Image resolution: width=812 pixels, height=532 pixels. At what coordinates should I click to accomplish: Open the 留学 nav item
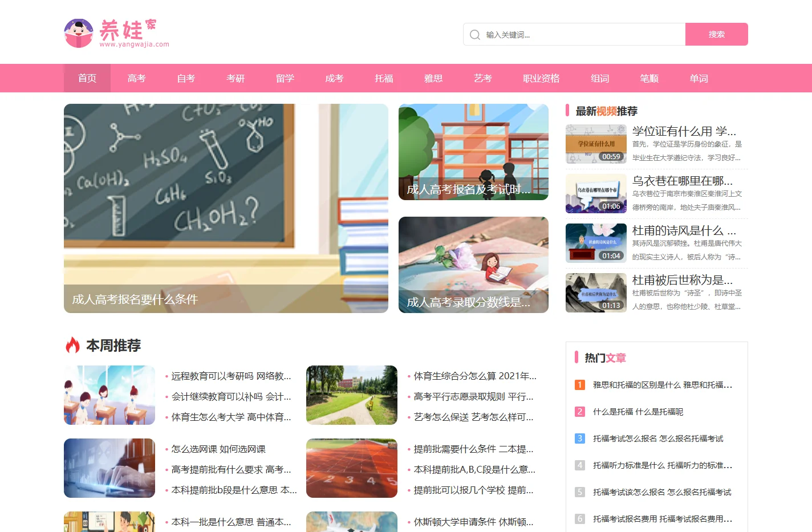coord(285,78)
